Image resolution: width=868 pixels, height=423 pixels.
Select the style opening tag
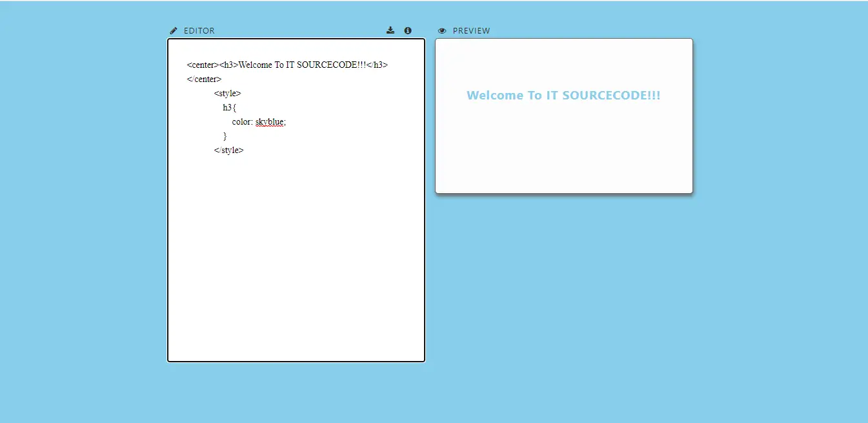click(227, 93)
